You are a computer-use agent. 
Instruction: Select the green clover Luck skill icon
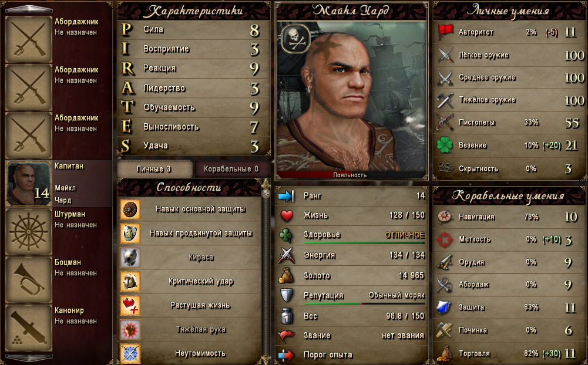[445, 145]
